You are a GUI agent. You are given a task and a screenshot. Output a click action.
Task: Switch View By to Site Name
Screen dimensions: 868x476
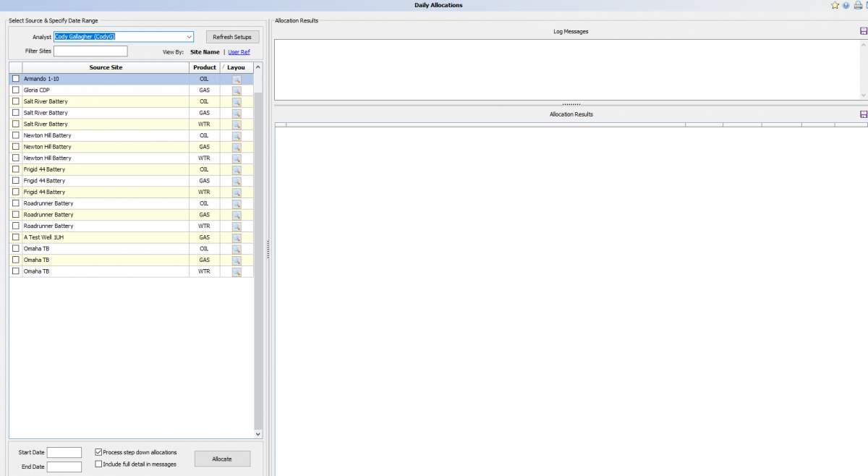pyautogui.click(x=205, y=51)
